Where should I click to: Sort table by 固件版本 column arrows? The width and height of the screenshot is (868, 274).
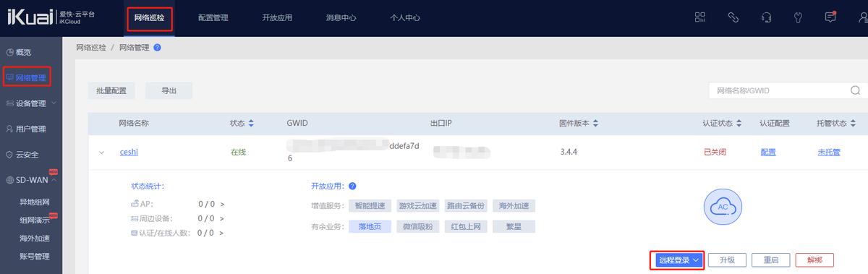click(595, 124)
